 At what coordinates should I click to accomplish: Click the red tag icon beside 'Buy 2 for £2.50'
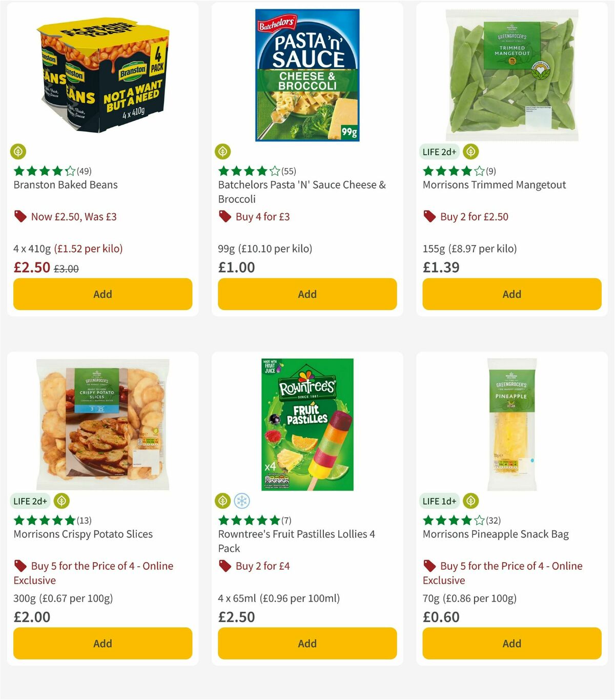coord(428,216)
